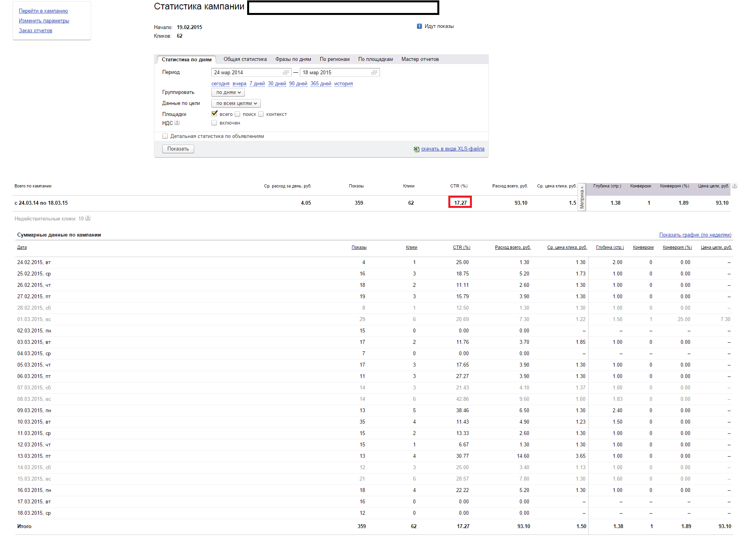Tick the НДС включен checkbox
The height and width of the screenshot is (558, 756).
(214, 123)
